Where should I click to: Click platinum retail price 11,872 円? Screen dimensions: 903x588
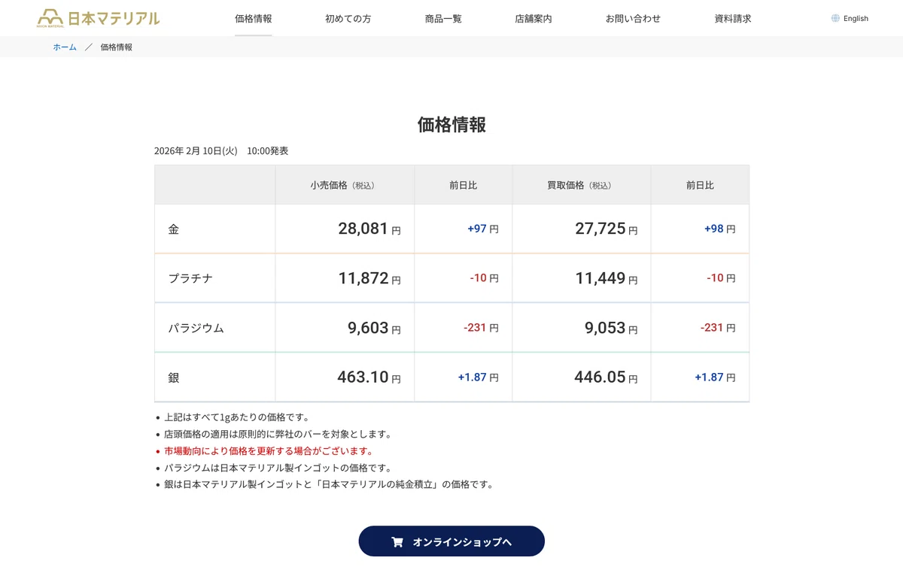point(369,278)
